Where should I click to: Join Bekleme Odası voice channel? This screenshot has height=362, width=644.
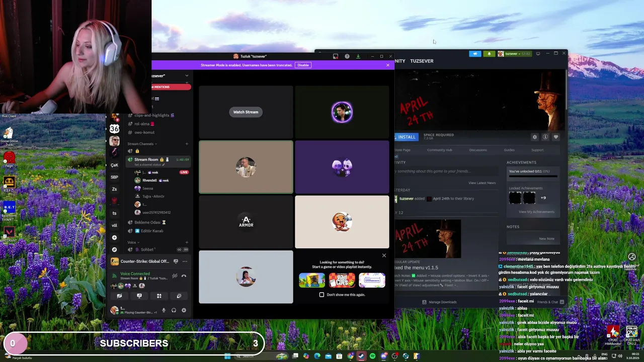pyautogui.click(x=150, y=222)
